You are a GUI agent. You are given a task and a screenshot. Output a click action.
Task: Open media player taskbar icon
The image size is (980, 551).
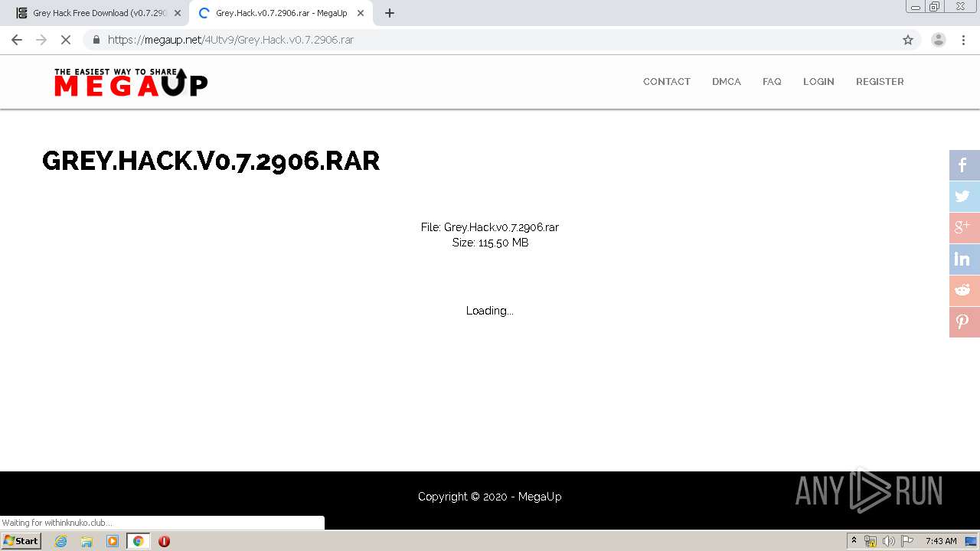(x=113, y=541)
